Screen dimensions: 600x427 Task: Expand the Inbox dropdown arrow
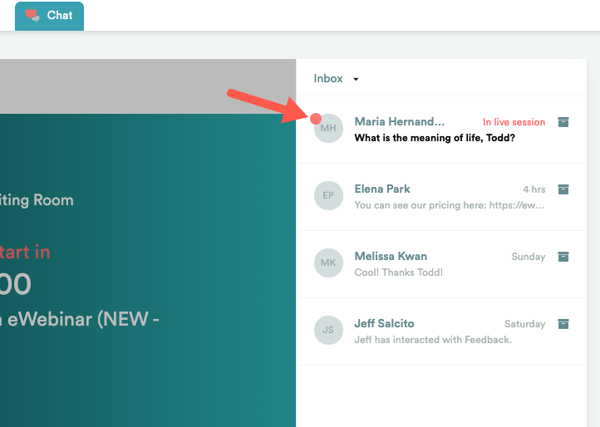tap(356, 79)
